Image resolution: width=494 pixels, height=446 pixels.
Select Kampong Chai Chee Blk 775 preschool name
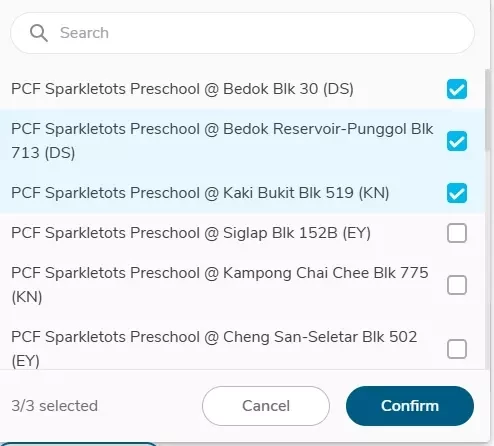click(220, 285)
